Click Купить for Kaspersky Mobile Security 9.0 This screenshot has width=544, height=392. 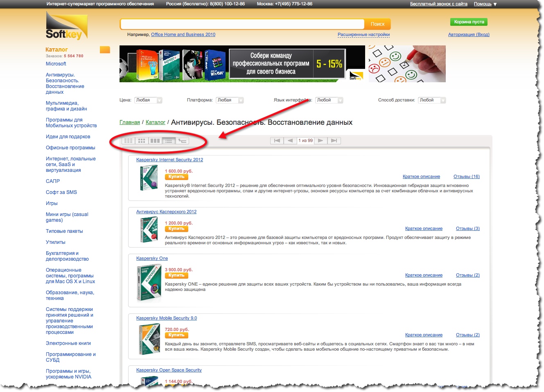coord(176,335)
